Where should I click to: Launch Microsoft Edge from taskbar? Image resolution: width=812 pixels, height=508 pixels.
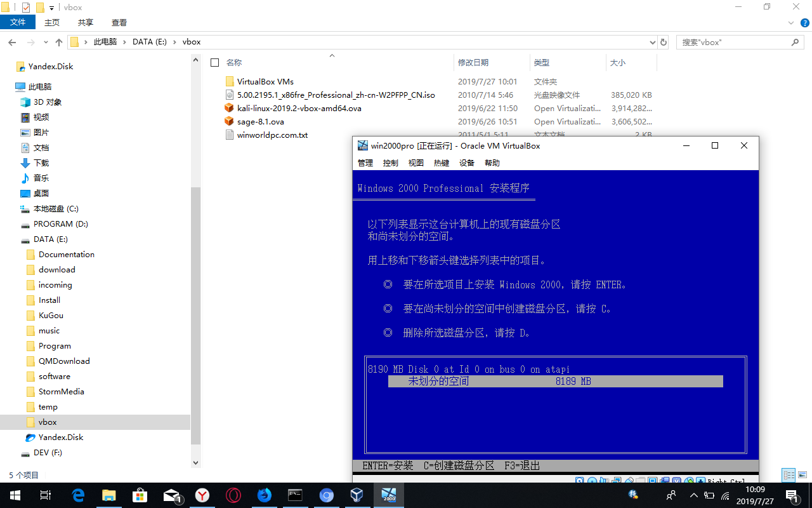click(x=78, y=495)
